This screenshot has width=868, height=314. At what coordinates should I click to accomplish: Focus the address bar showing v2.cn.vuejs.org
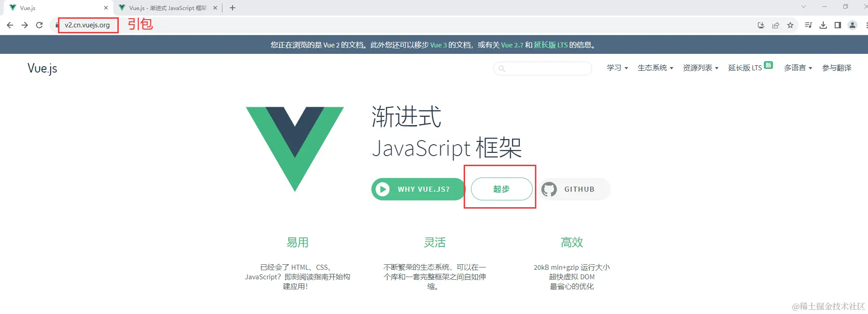coord(87,25)
